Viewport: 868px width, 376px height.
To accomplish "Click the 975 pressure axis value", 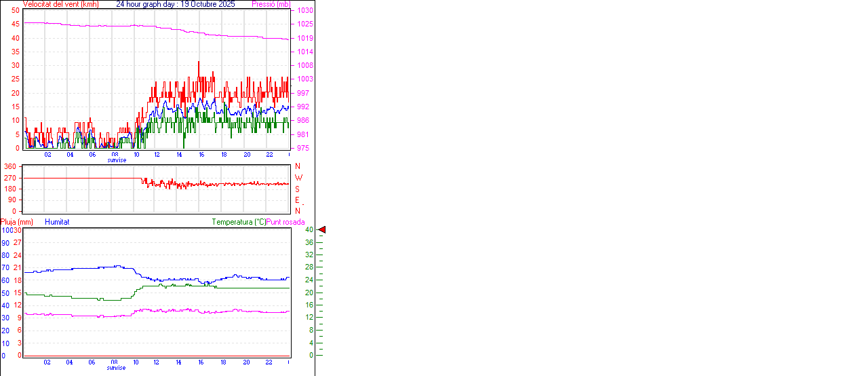I will pyautogui.click(x=302, y=148).
